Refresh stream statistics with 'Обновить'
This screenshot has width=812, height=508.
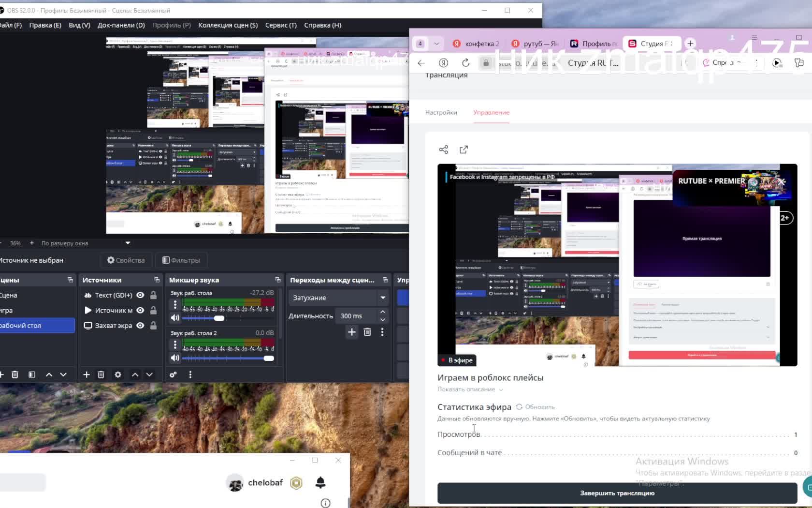pos(535,407)
